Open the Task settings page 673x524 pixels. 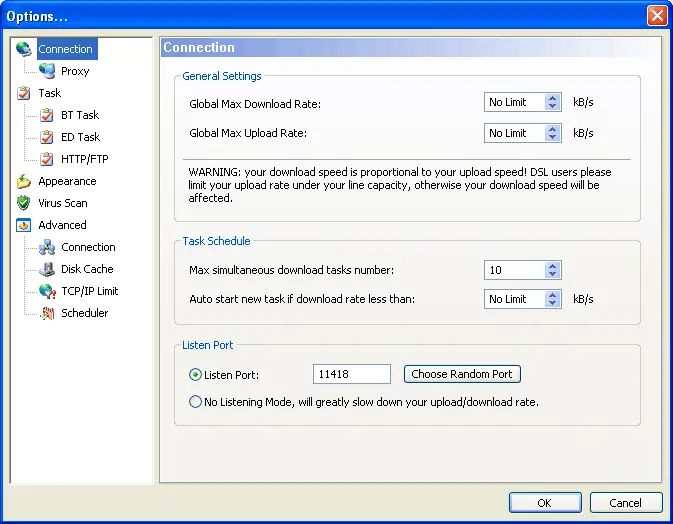[49, 93]
